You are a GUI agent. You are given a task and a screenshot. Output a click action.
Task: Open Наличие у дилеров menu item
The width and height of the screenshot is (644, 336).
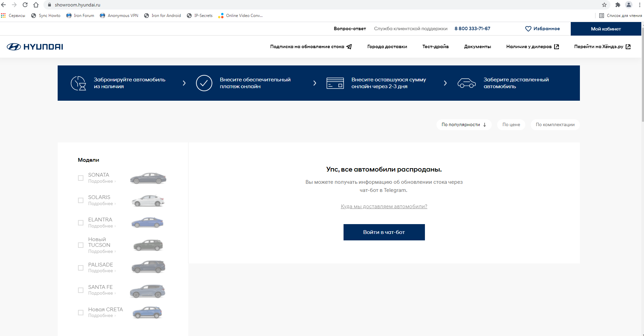tap(532, 47)
